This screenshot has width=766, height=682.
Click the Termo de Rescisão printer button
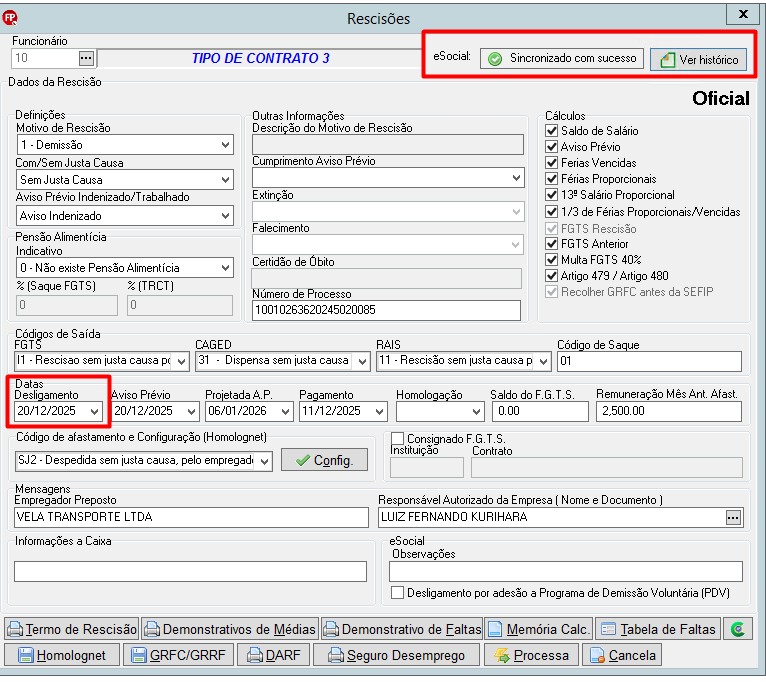click(72, 629)
